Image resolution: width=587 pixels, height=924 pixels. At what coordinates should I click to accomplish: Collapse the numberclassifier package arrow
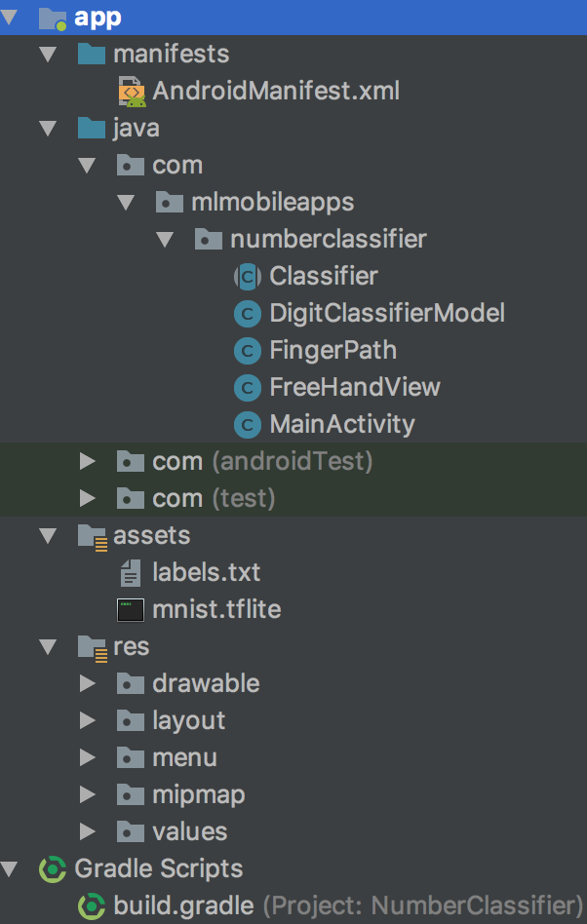(165, 240)
